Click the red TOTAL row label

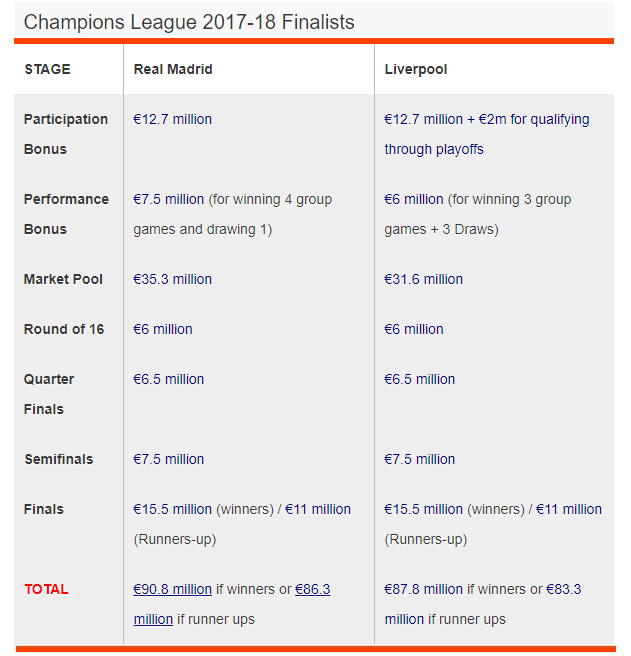click(46, 589)
